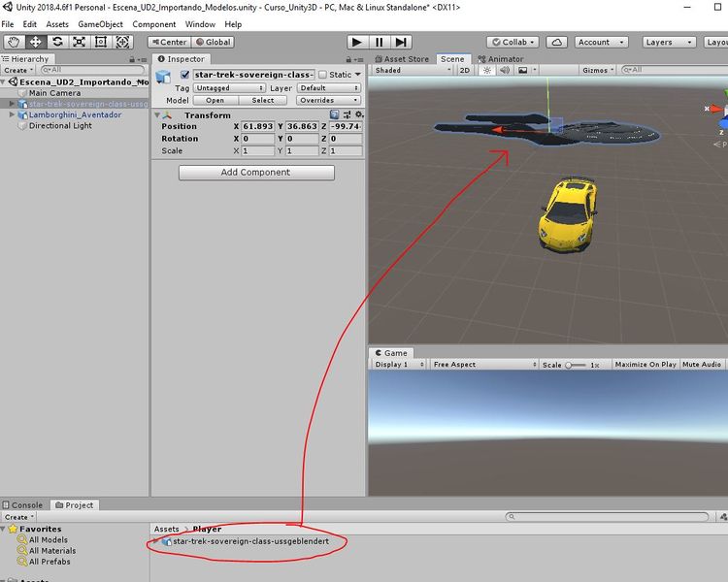Click the prefab cube icon in Inspector
The width and height of the screenshot is (728, 582).
tap(163, 77)
